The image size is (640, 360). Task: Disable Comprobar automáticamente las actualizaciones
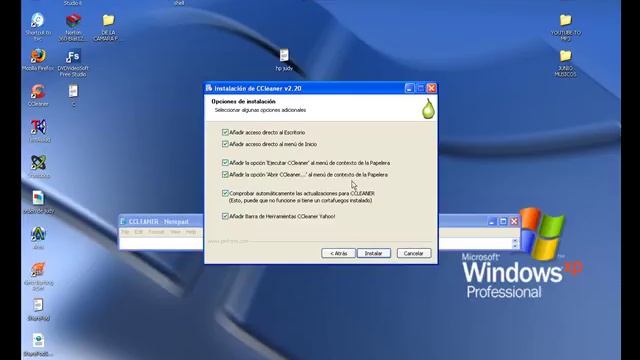225,193
